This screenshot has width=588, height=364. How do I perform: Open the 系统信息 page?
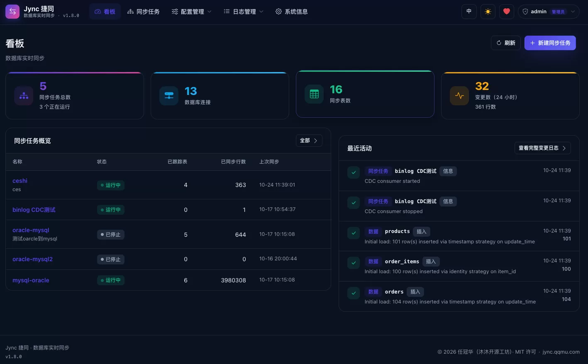click(x=292, y=12)
